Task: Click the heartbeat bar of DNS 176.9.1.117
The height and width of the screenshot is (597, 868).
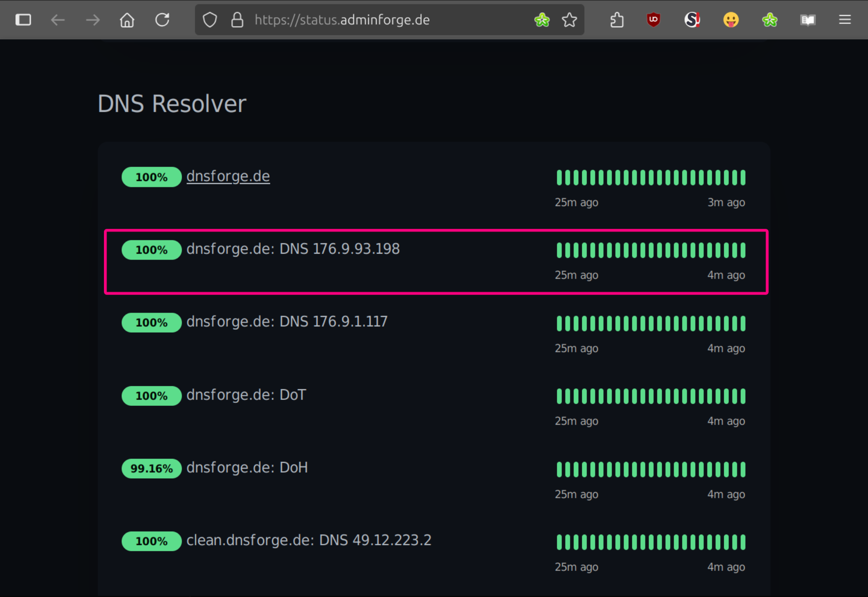Action: (x=651, y=323)
